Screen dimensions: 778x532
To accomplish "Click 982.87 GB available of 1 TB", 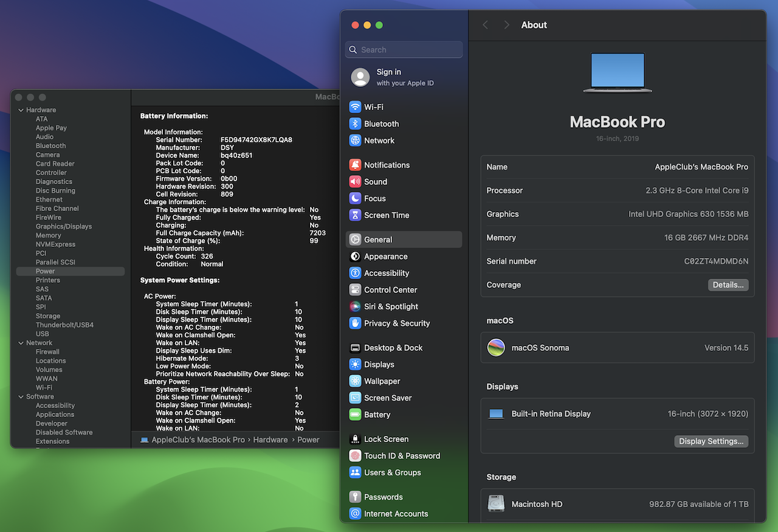I will click(x=699, y=504).
